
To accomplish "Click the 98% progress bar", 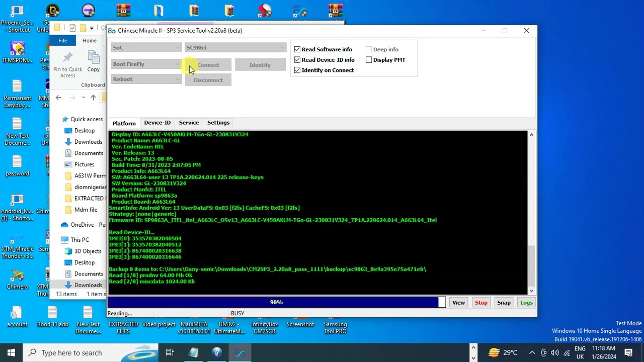I will coord(276,302).
